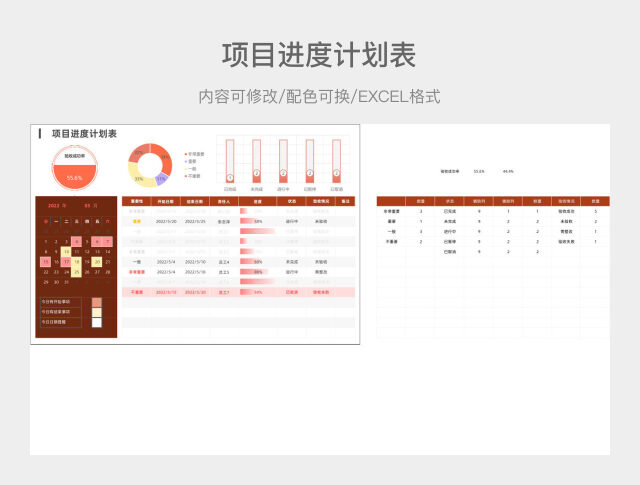Select the donut chart of importance levels
640x485 pixels.
point(149,165)
